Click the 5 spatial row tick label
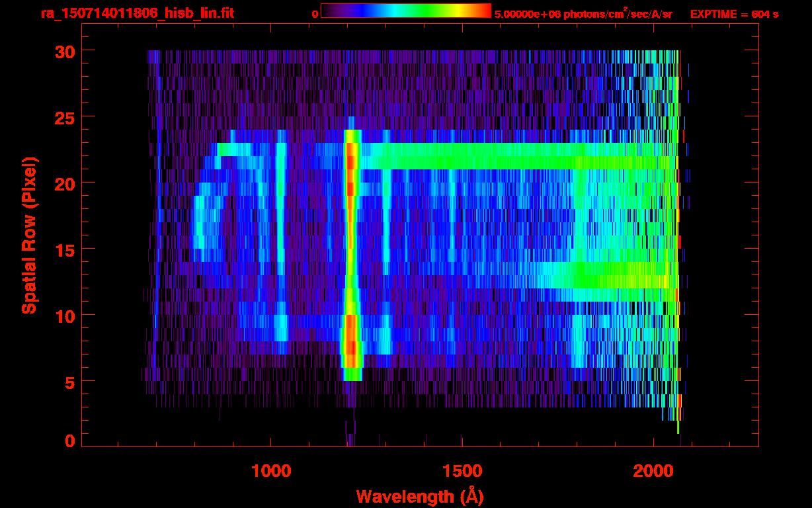The width and height of the screenshot is (812, 508). tap(70, 381)
